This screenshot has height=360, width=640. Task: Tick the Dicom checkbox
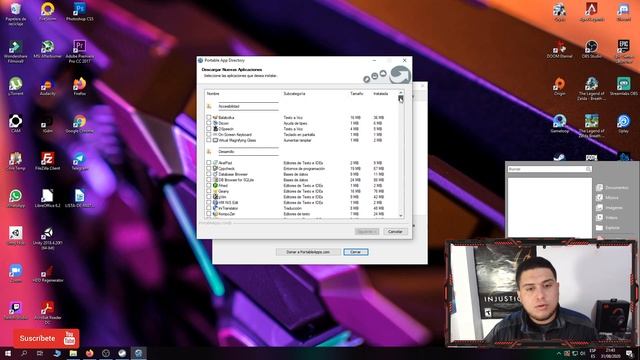click(209, 123)
